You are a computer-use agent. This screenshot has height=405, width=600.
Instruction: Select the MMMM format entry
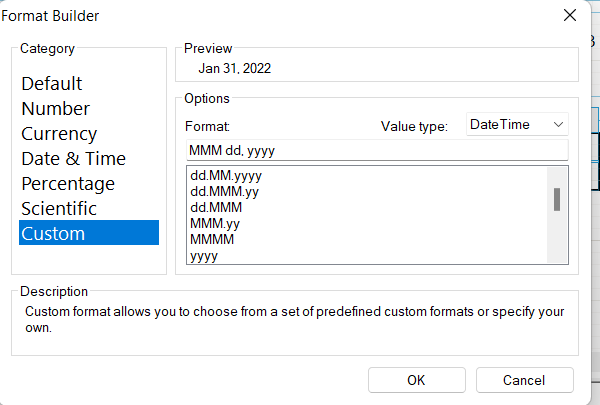point(212,240)
